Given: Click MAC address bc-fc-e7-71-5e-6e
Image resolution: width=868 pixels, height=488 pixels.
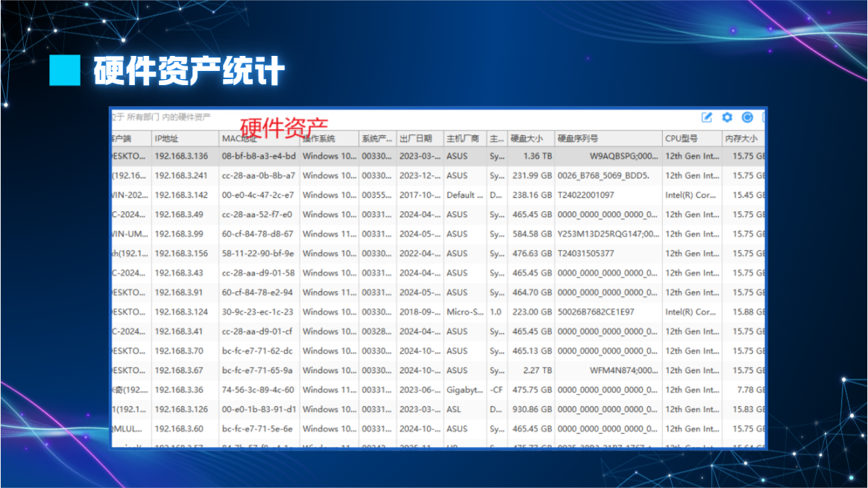Looking at the screenshot, I should (257, 429).
